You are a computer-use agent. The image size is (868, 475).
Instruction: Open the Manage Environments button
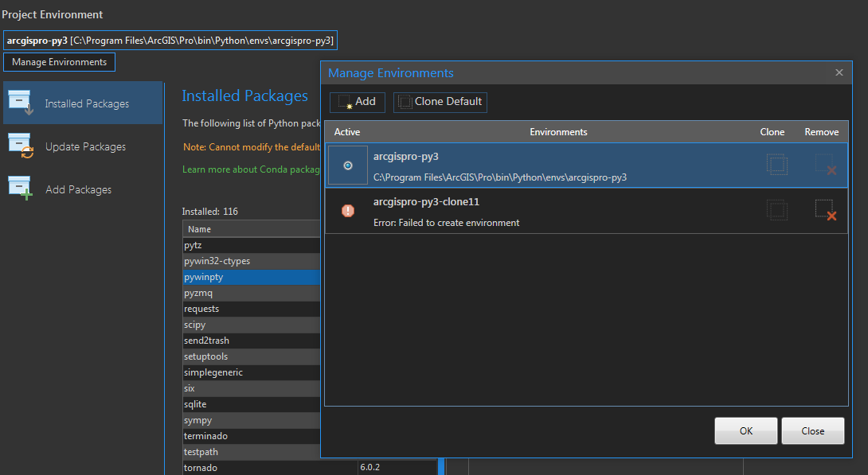[x=60, y=62]
